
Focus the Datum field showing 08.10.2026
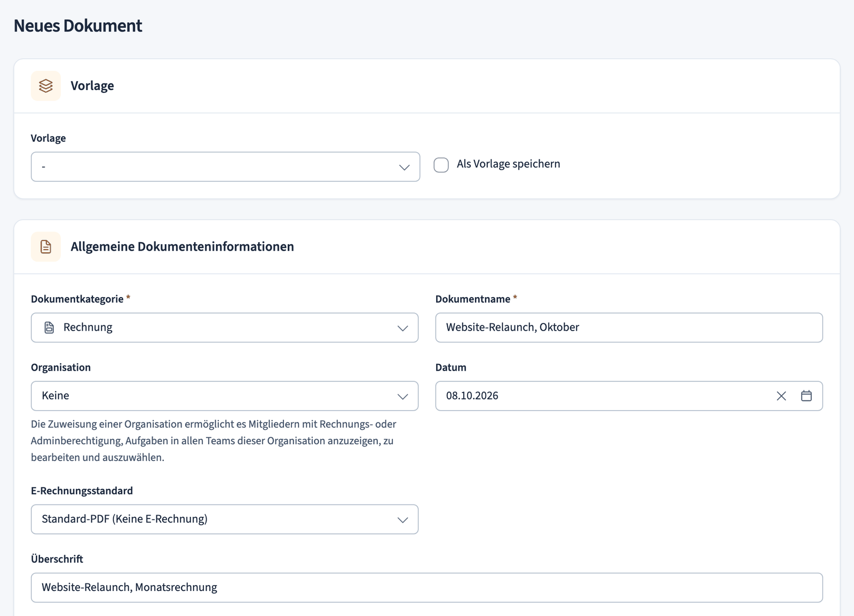click(x=629, y=396)
